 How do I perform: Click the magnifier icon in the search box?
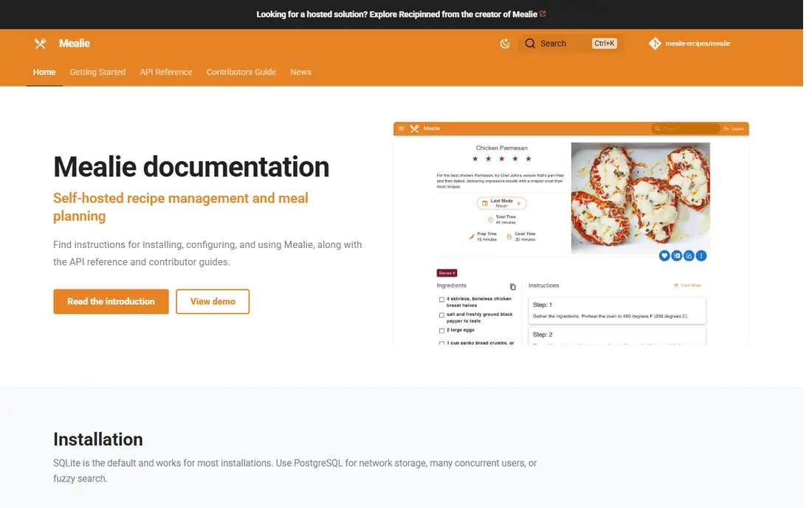(530, 44)
